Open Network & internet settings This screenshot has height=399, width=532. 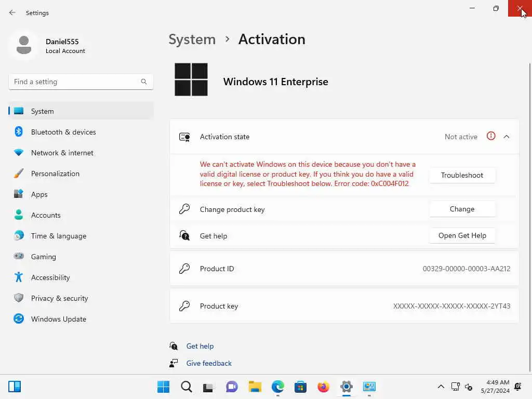point(81,153)
